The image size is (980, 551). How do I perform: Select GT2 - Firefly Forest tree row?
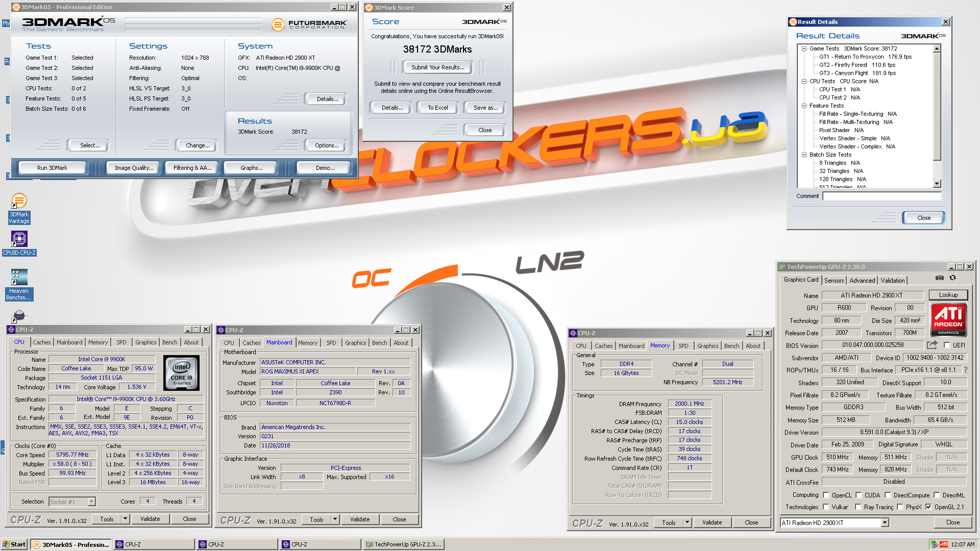tap(857, 65)
